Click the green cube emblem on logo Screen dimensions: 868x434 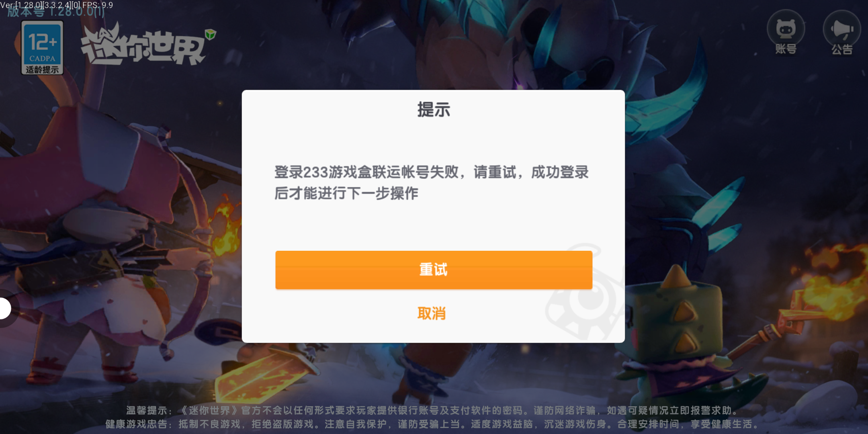210,35
